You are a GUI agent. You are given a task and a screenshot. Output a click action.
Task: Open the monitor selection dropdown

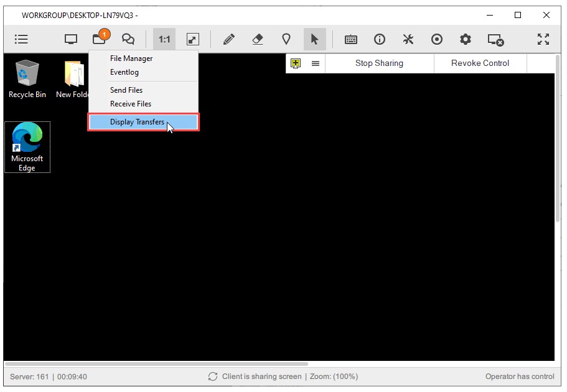[x=70, y=39]
